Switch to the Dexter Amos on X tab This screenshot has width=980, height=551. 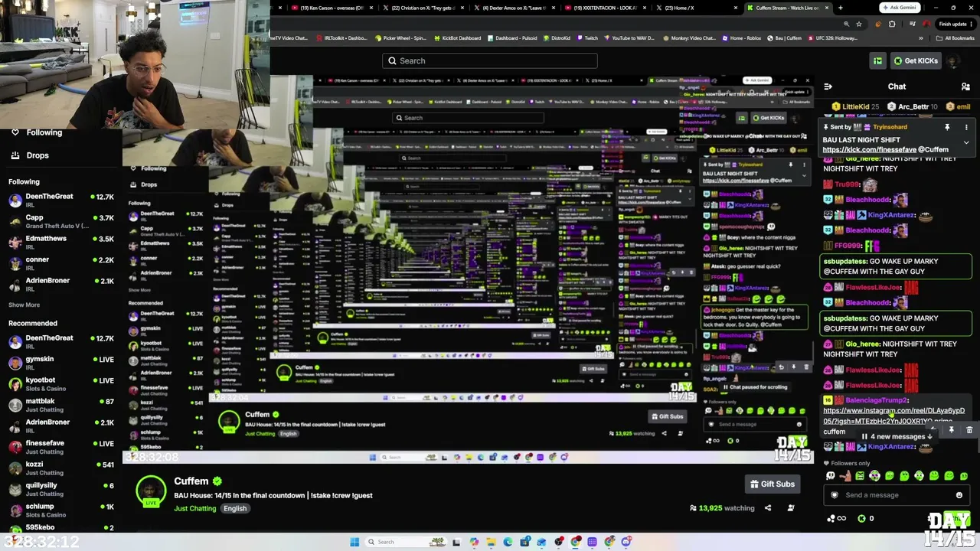[x=515, y=8]
